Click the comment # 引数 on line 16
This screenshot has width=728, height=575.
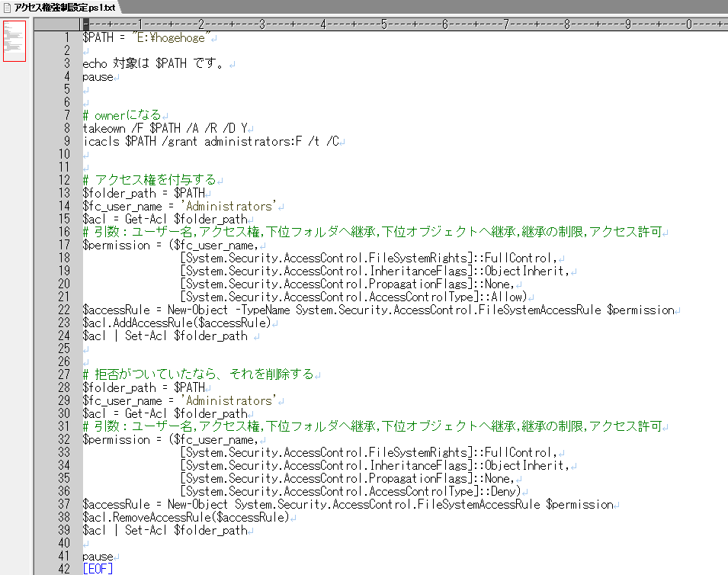(372, 232)
